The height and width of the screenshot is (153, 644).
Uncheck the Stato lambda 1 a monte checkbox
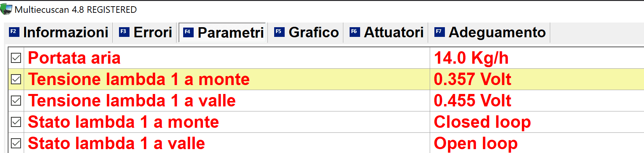[x=16, y=122]
